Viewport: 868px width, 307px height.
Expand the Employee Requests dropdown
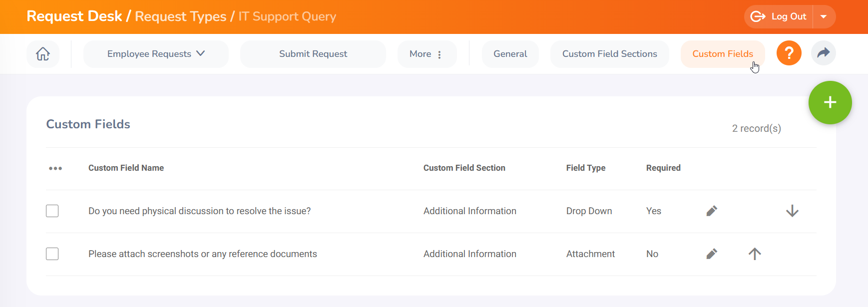tap(156, 54)
